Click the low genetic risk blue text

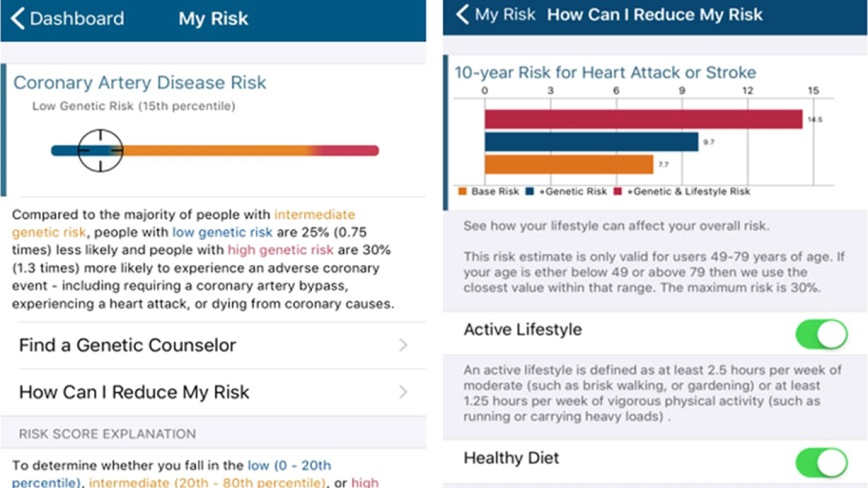pyautogui.click(x=222, y=232)
